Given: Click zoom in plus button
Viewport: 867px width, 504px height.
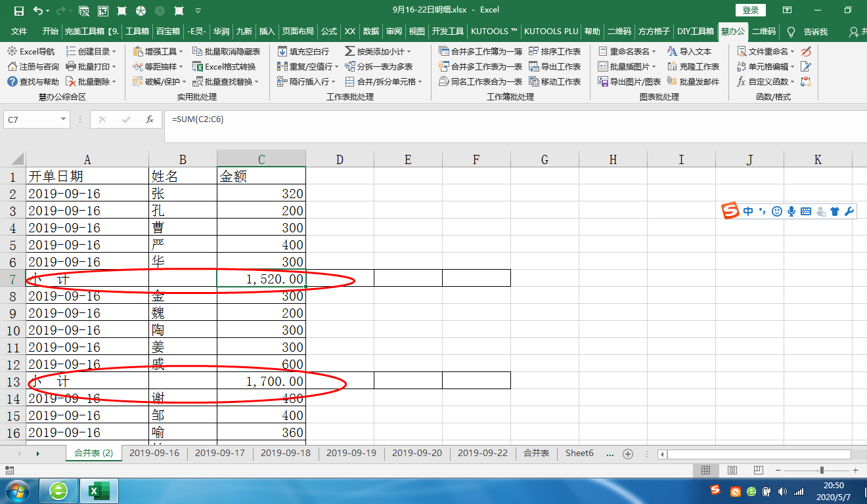Looking at the screenshot, I should [855, 471].
